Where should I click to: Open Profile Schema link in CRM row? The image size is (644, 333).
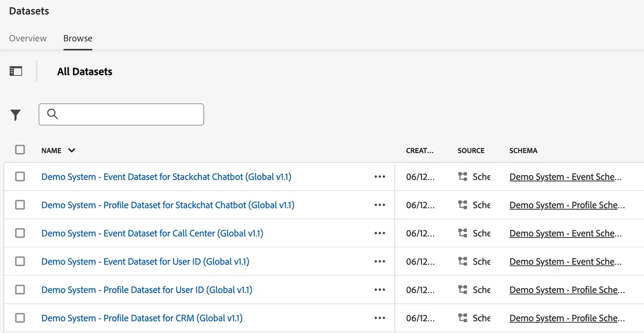[x=567, y=318]
